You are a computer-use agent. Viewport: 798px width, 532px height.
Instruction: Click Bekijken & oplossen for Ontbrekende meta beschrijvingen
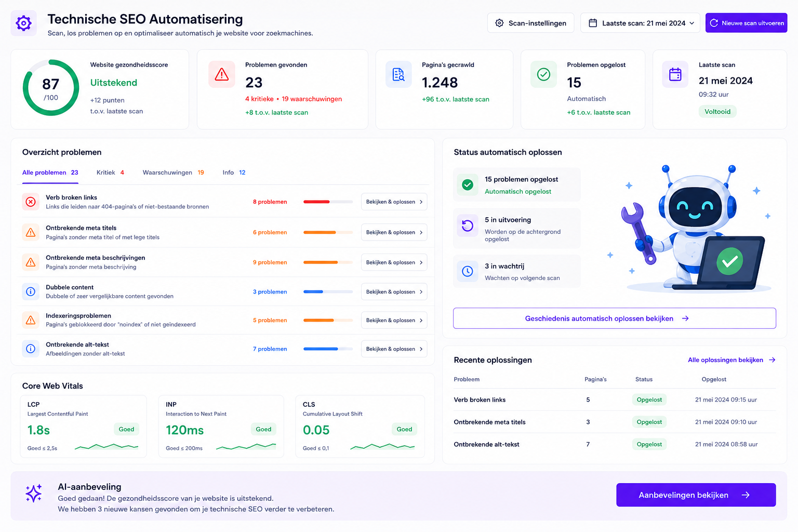tap(394, 262)
